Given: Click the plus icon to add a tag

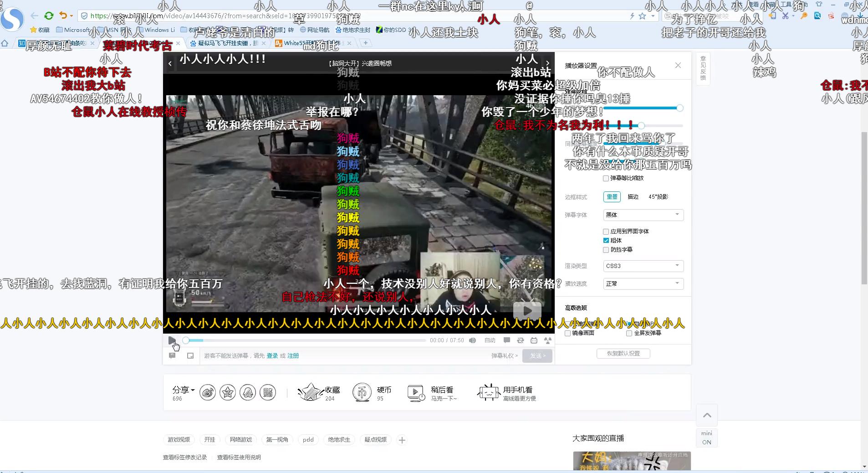Looking at the screenshot, I should coord(402,440).
